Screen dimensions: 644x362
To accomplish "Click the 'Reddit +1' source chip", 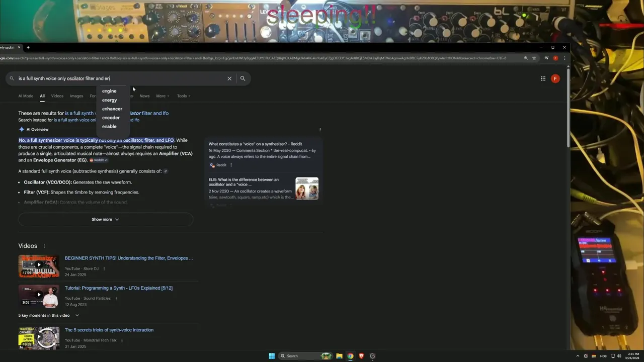I will [x=99, y=160].
